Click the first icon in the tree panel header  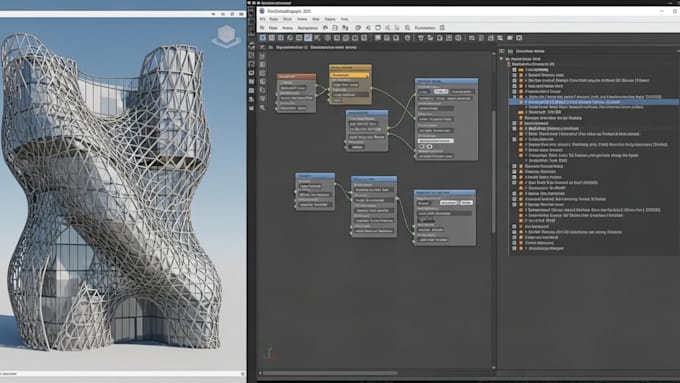[502, 51]
